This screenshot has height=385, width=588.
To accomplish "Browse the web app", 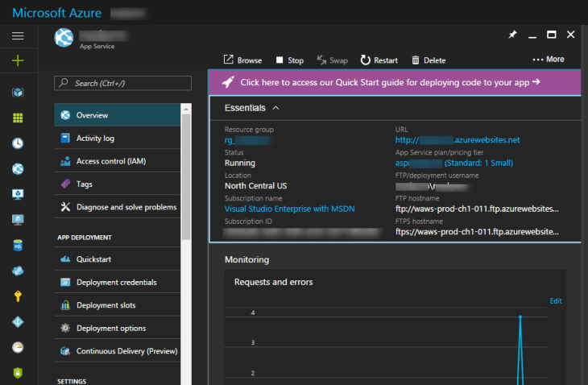I will tap(242, 60).
